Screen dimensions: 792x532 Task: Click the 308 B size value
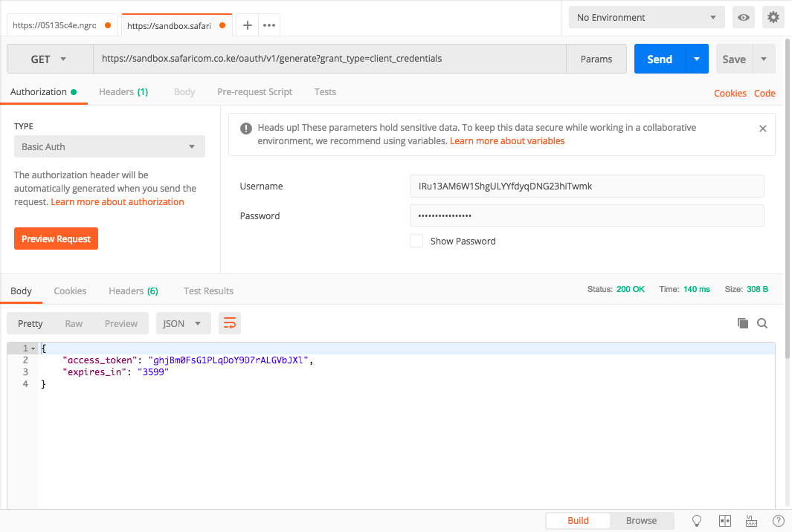(757, 289)
